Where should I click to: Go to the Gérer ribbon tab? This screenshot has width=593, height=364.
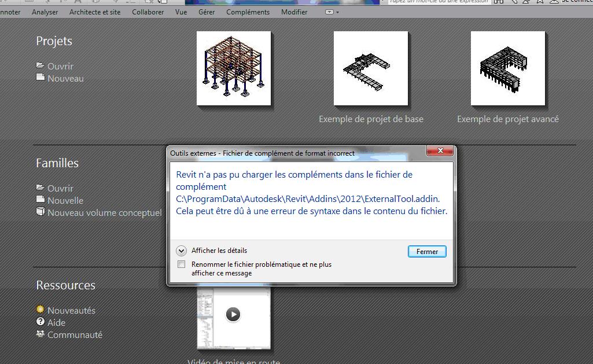[207, 12]
